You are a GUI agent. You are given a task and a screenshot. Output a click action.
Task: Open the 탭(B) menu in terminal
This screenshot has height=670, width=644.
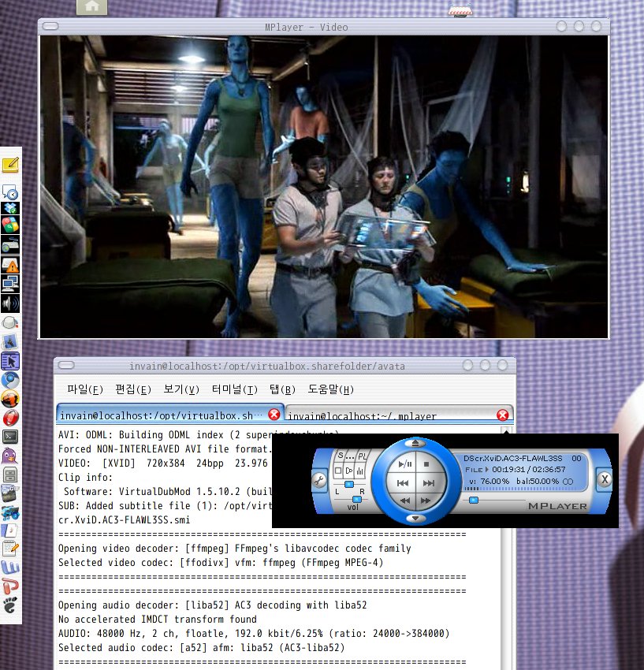point(282,389)
